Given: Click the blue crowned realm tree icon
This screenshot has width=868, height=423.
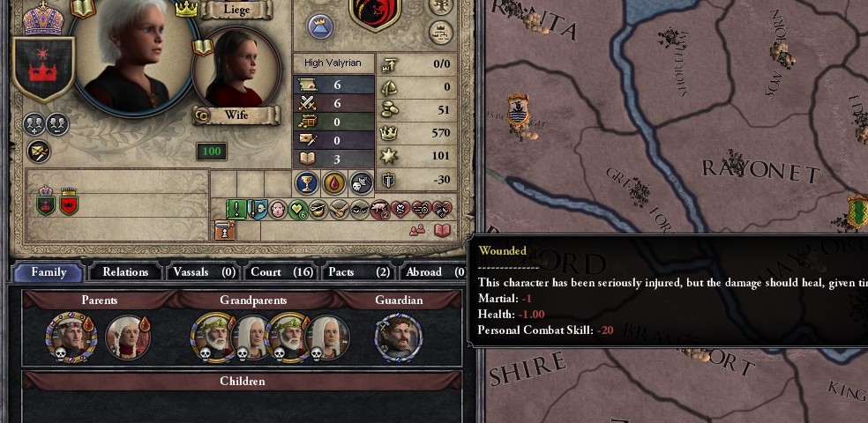Looking at the screenshot, I should point(320,26).
